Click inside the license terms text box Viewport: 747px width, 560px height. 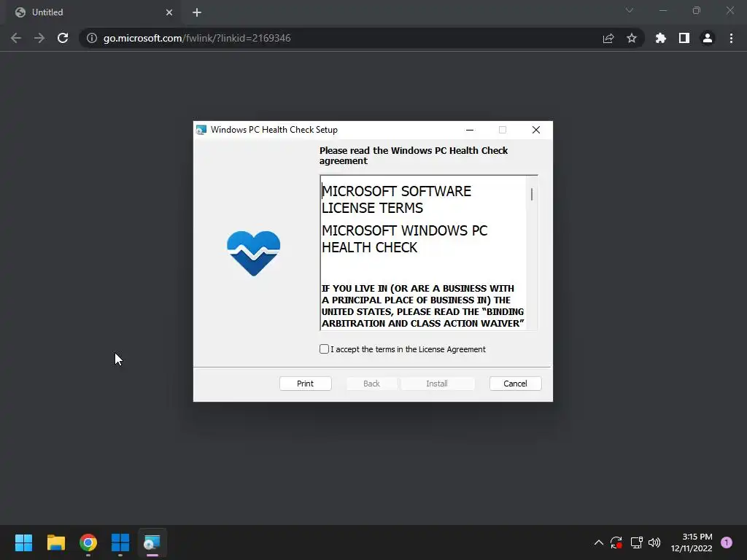[423, 252]
